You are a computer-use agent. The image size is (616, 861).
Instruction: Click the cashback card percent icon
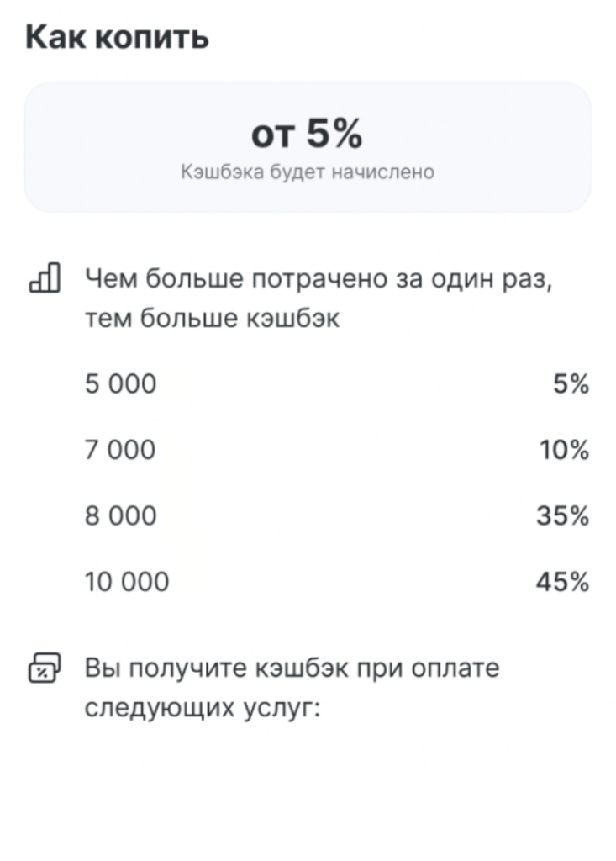pyautogui.click(x=44, y=669)
